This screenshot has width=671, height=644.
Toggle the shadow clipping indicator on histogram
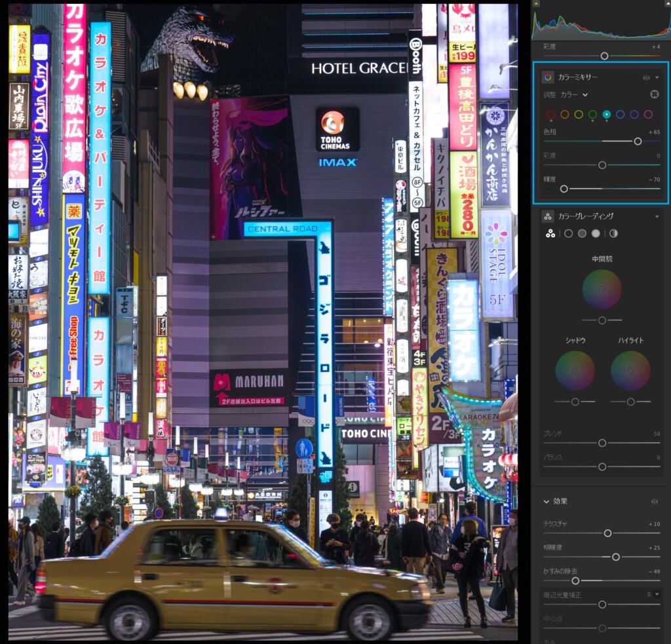[536, 3]
